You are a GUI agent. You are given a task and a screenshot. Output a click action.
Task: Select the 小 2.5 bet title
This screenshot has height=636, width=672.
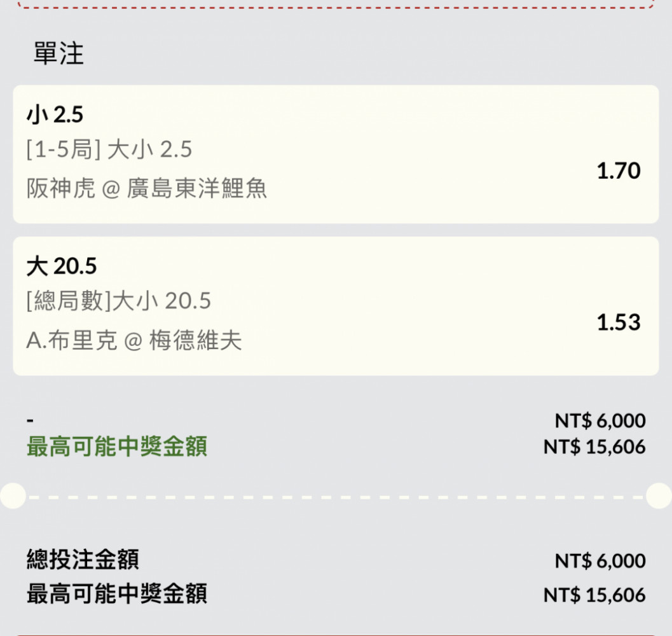[55, 115]
